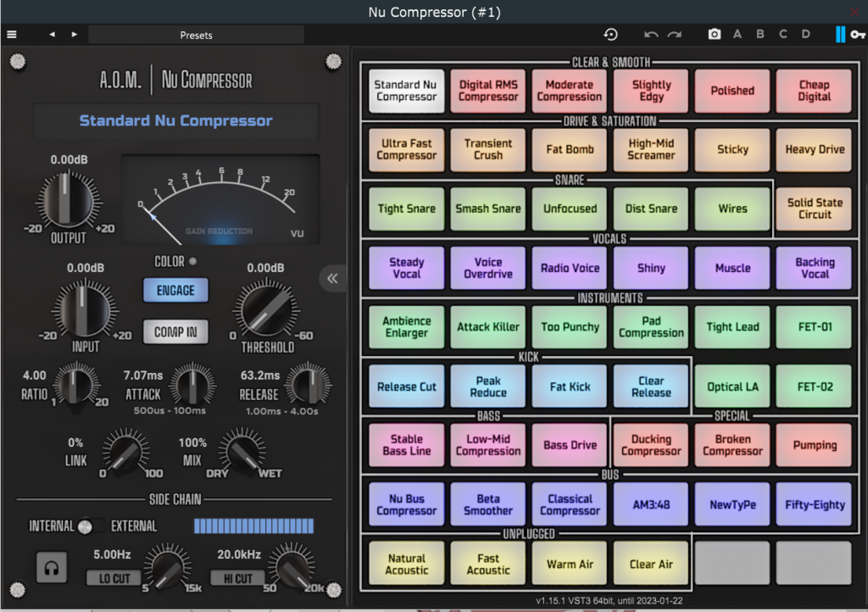Screen dimensions: 868x612
Task: Switch the sidechain Internal/External toggle
Action: click(92, 526)
